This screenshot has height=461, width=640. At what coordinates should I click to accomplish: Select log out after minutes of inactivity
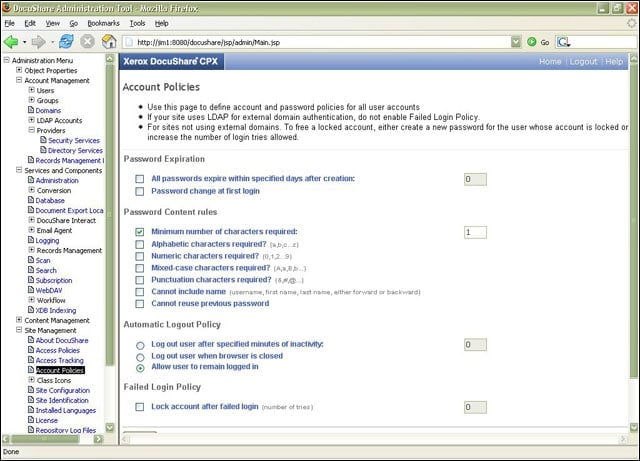coord(140,345)
